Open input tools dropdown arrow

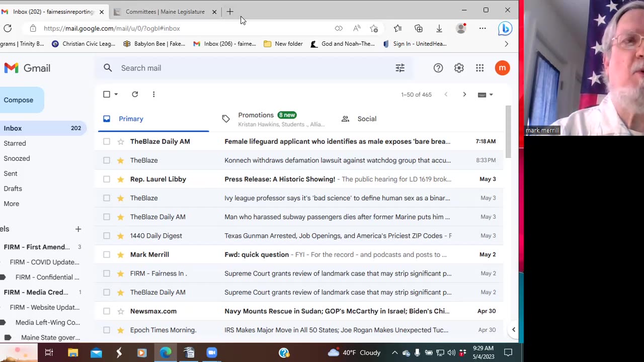pos(492,95)
